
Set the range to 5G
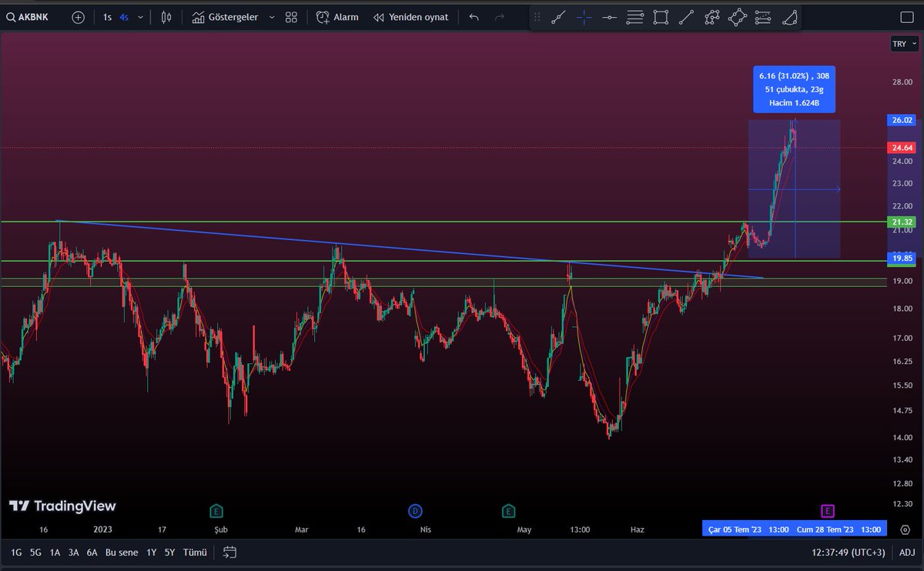35,552
